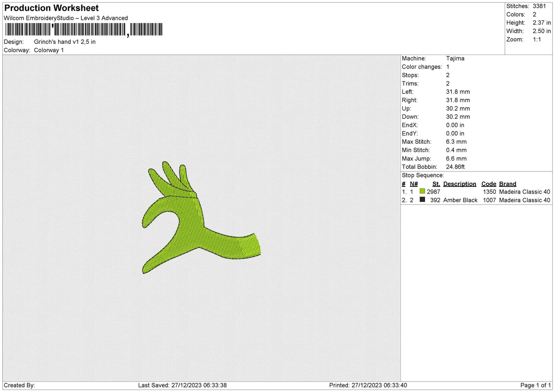The image size is (555, 392).
Task: Click the 'Brand' column header
Action: [508, 184]
